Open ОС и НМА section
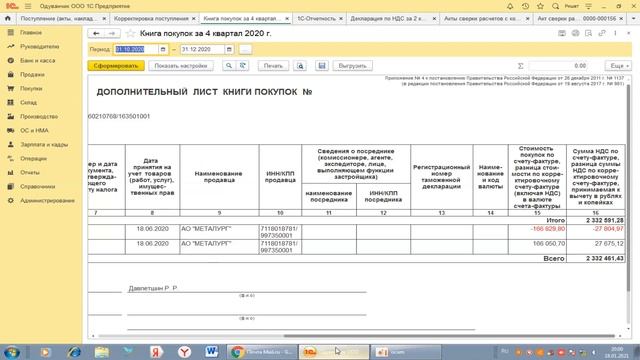The image size is (640, 360). [34, 130]
